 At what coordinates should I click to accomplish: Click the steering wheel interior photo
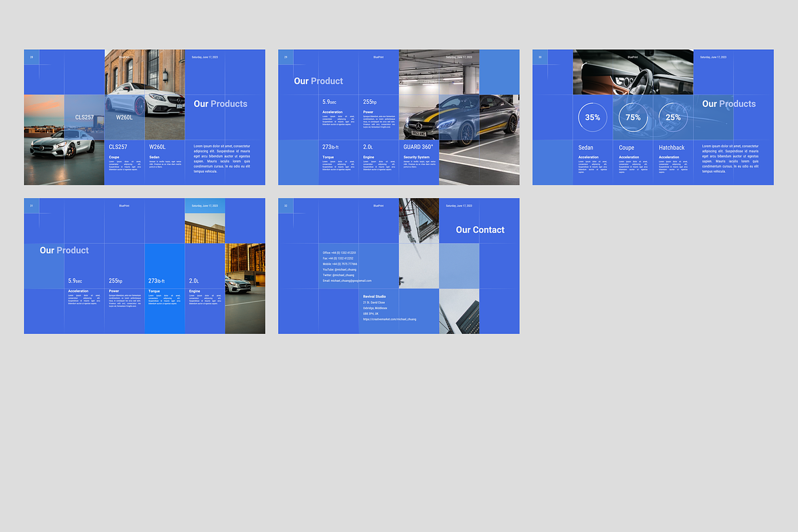[633, 72]
